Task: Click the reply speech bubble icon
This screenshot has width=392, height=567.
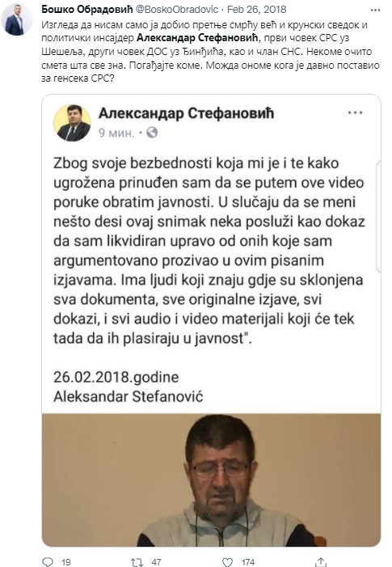Action: [x=48, y=561]
